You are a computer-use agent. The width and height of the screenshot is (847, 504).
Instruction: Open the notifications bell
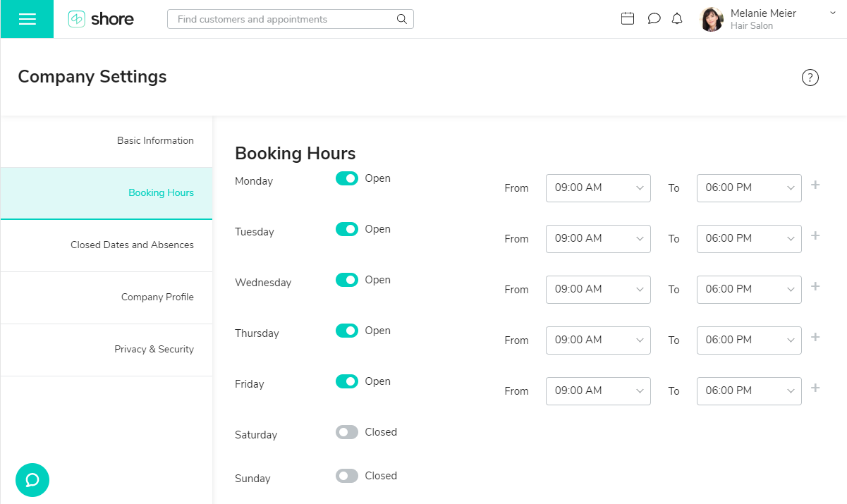click(x=677, y=19)
